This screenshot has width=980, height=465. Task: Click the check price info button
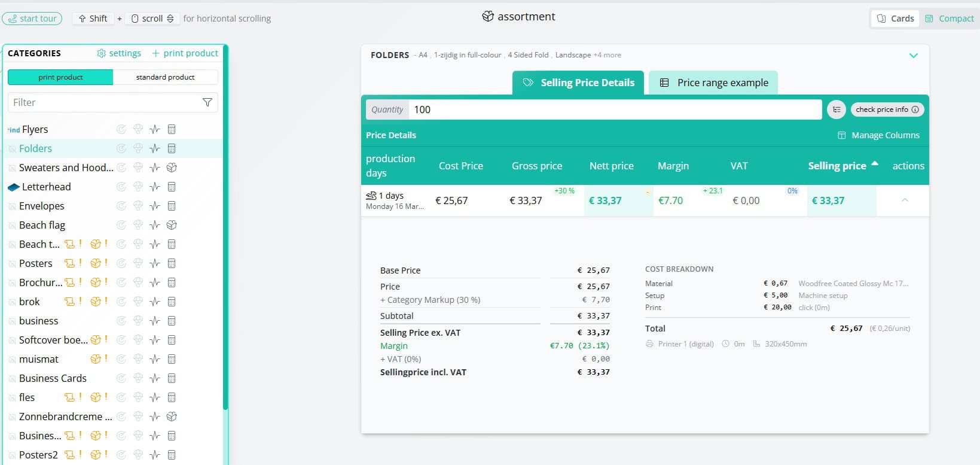[x=887, y=110]
